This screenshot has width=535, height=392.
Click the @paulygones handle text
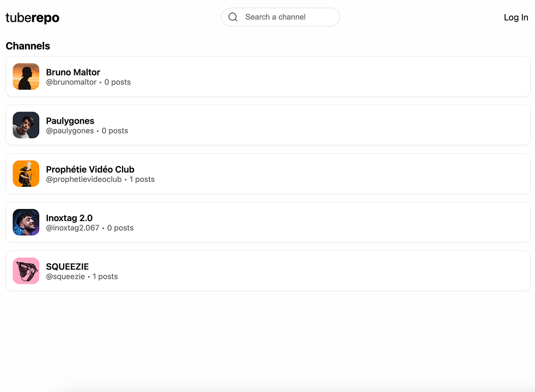(69, 131)
